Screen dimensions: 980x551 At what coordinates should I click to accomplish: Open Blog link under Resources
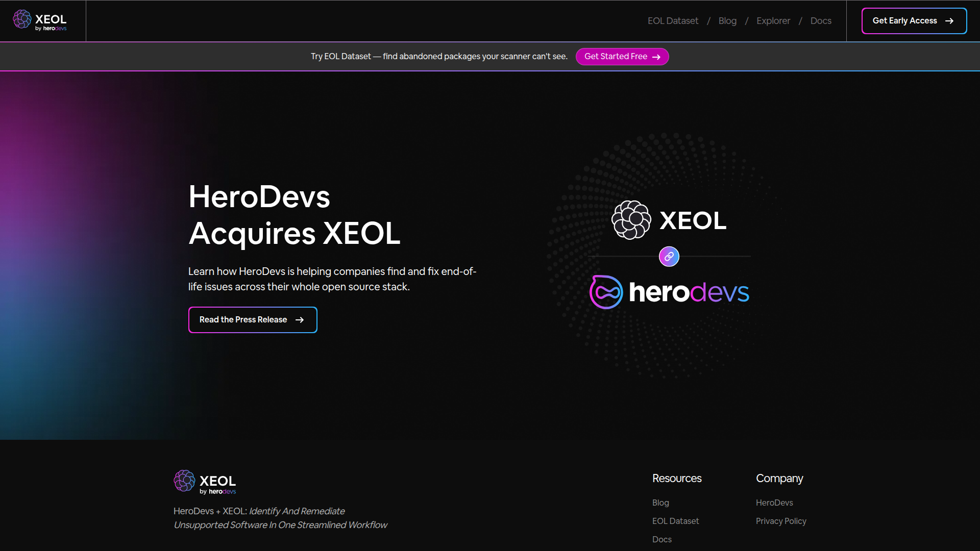pyautogui.click(x=660, y=503)
